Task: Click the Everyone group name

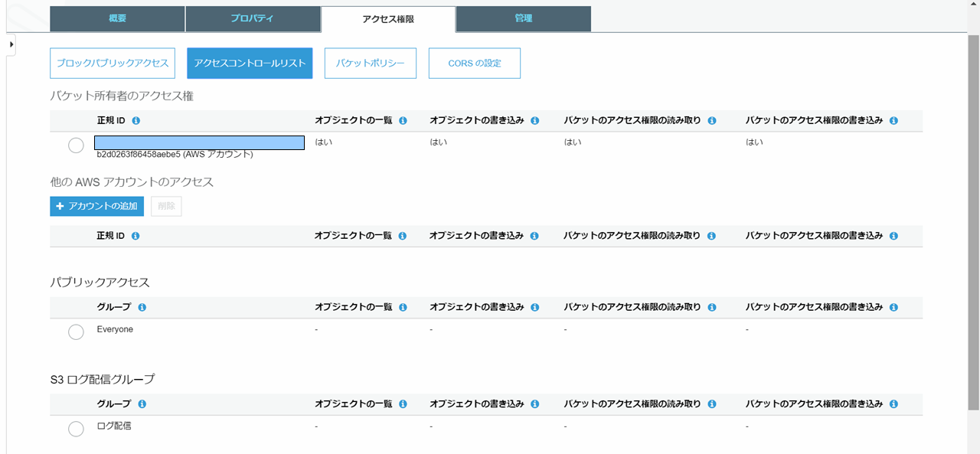Action: pyautogui.click(x=115, y=329)
